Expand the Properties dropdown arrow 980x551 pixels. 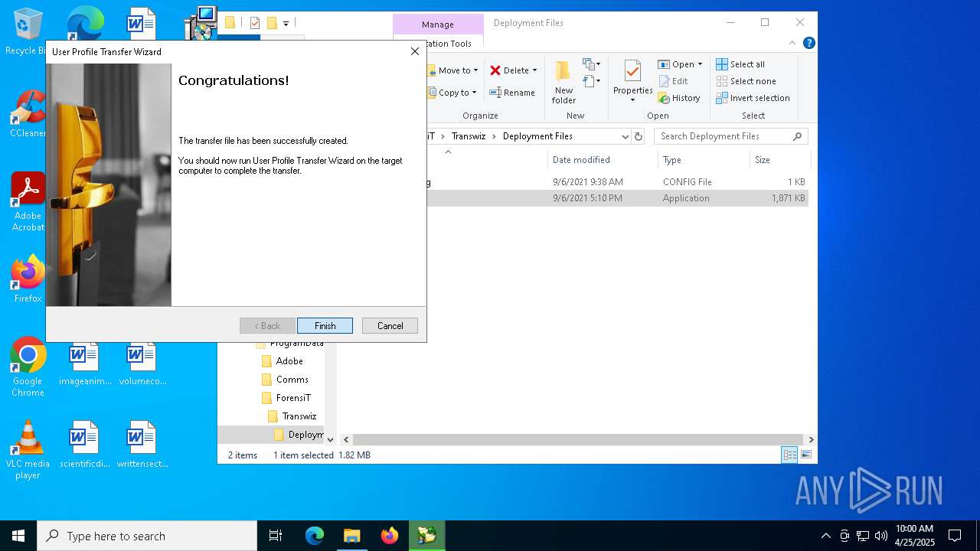pos(632,100)
